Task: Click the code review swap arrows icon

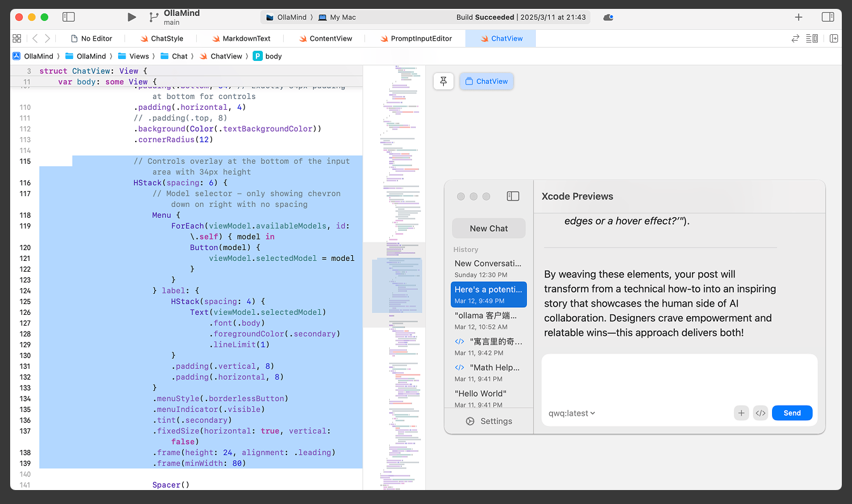Action: 795,38
